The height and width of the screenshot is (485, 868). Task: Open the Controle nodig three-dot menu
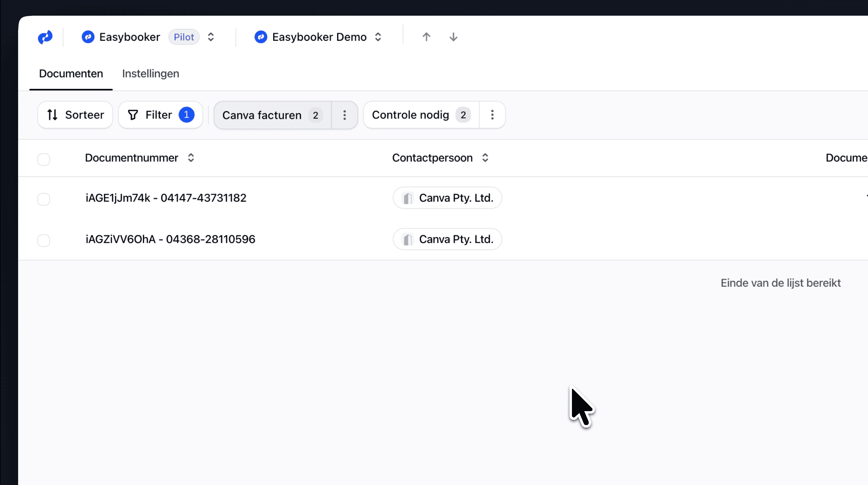tap(492, 115)
